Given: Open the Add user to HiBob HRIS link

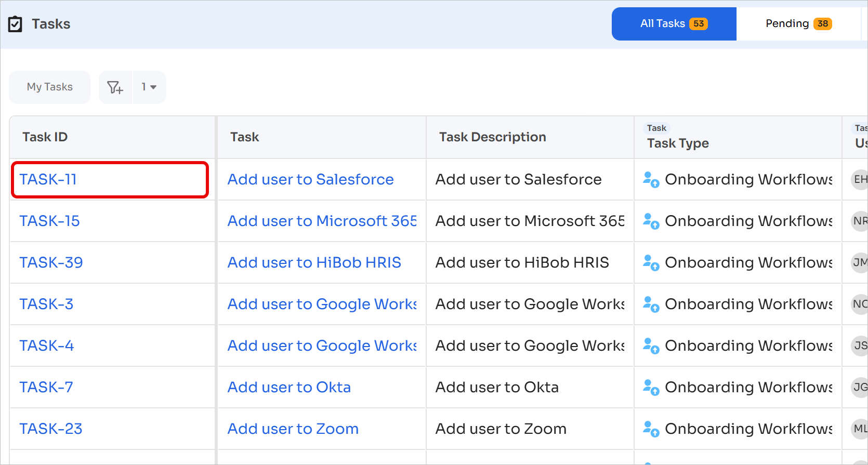Looking at the screenshot, I should pyautogui.click(x=314, y=262).
